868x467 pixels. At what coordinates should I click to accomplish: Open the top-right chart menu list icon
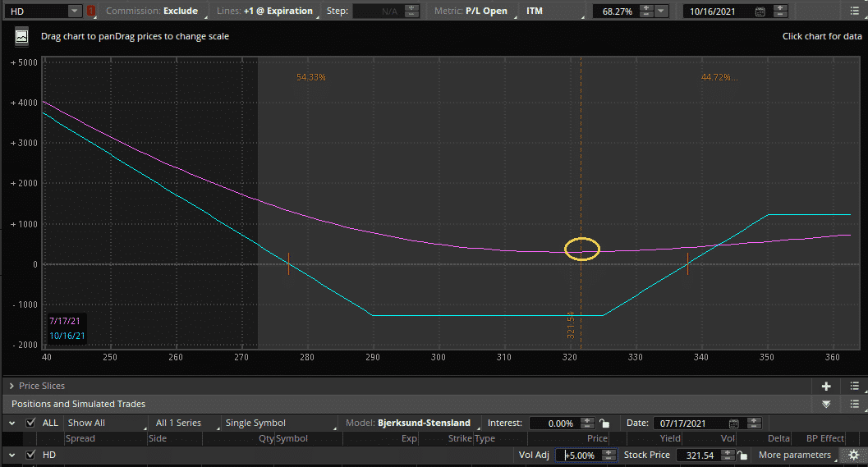click(x=854, y=11)
